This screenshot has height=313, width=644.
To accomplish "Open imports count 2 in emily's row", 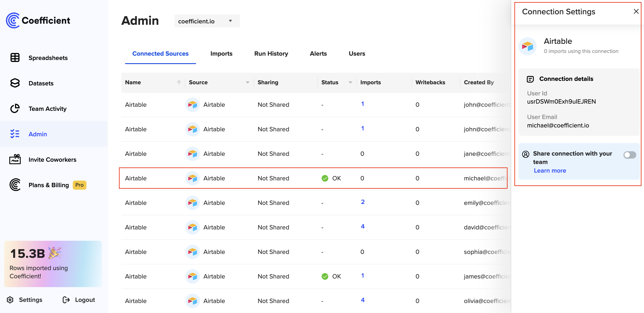I will tap(362, 202).
